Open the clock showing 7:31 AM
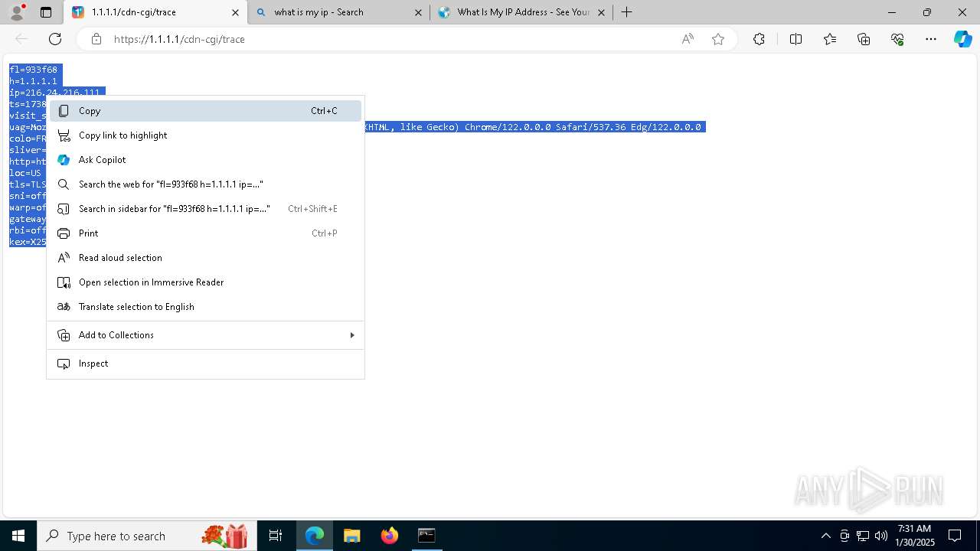 pyautogui.click(x=915, y=536)
